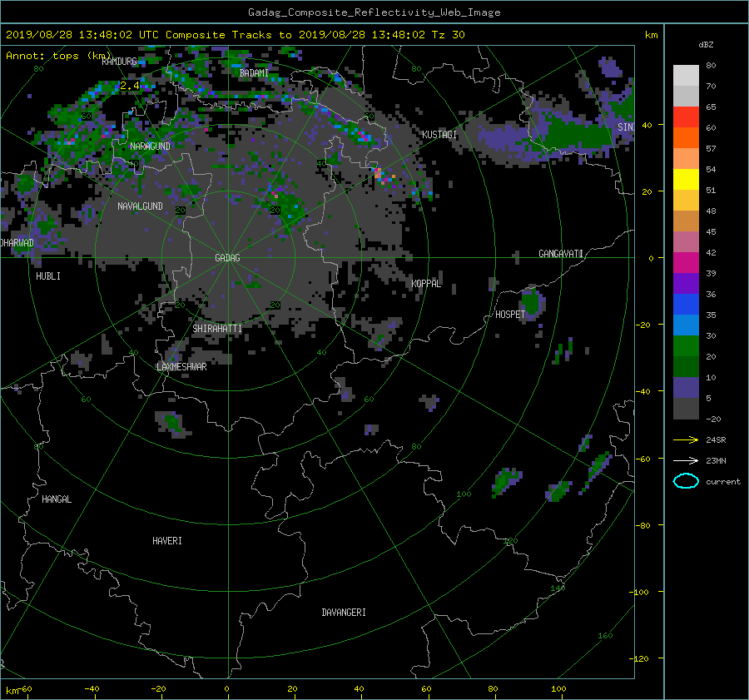Click the LAXMESHWAR town label
This screenshot has width=749, height=700.
pos(181,367)
